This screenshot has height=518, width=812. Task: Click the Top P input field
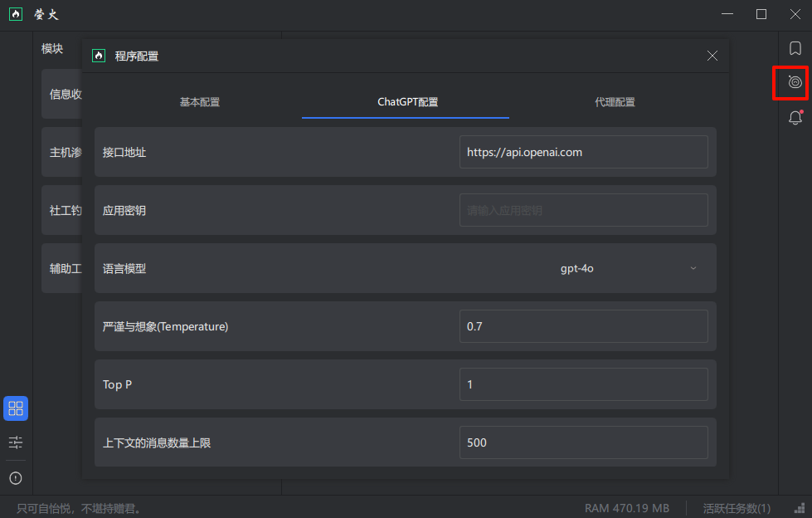coord(583,384)
